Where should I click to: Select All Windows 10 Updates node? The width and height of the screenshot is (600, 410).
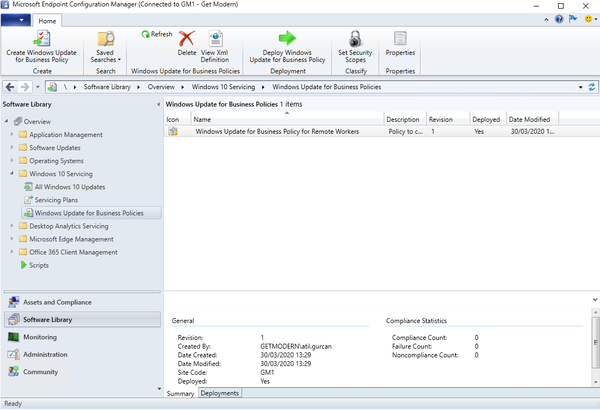pos(65,187)
